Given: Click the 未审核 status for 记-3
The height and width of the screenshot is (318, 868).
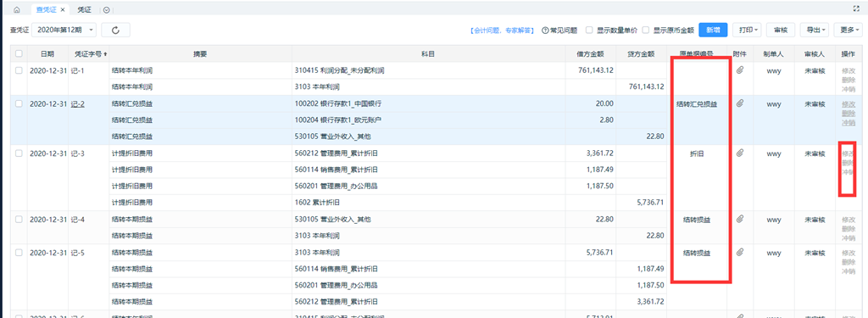Looking at the screenshot, I should point(815,153).
